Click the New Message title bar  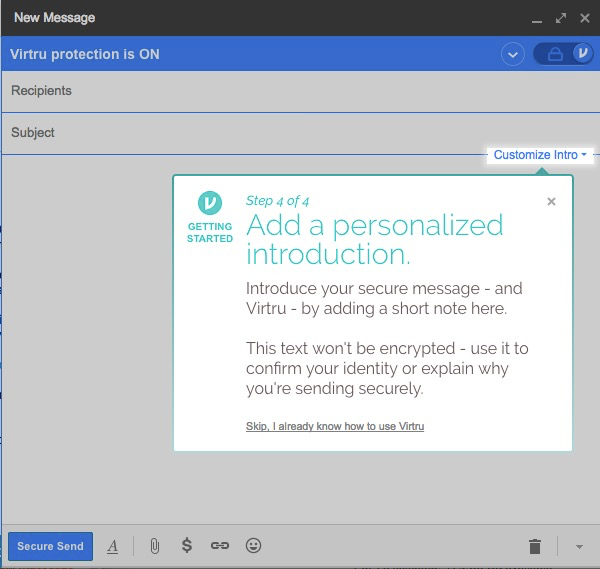tap(250, 18)
